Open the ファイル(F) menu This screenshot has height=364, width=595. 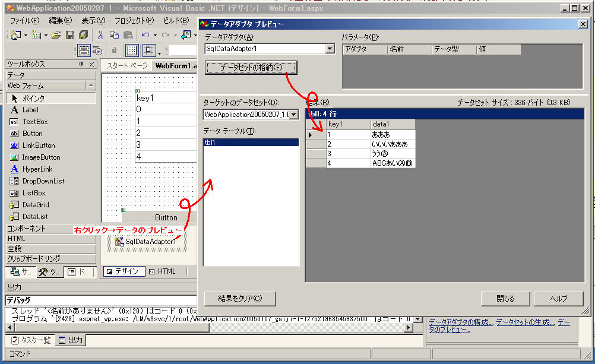coord(24,21)
